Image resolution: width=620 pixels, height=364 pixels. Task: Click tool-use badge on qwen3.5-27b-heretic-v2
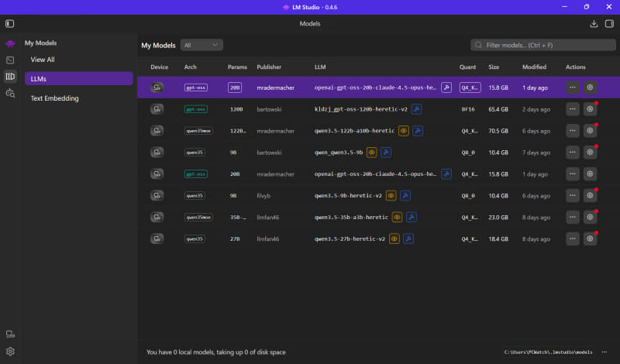pos(408,239)
